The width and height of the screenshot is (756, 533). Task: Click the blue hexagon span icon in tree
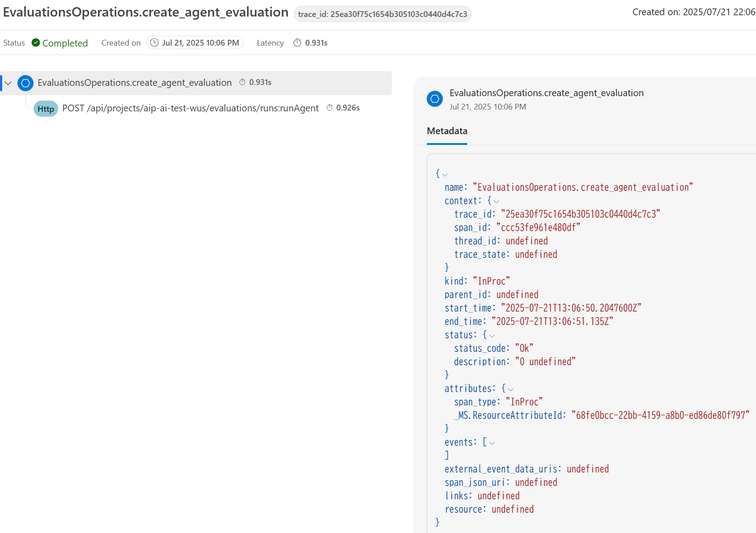tap(25, 83)
